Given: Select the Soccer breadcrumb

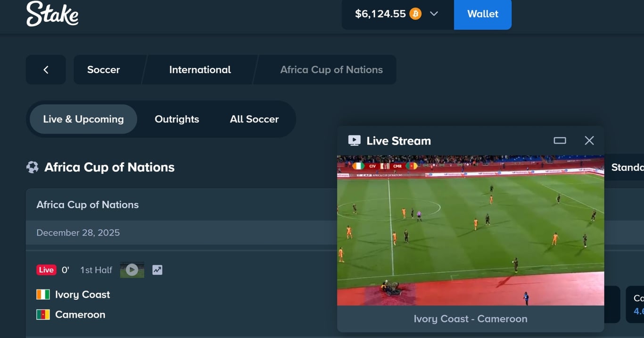Looking at the screenshot, I should click(104, 70).
